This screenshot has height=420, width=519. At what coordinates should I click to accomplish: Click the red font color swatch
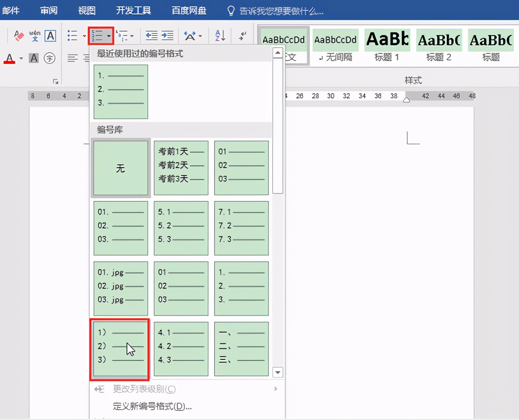(x=10, y=61)
